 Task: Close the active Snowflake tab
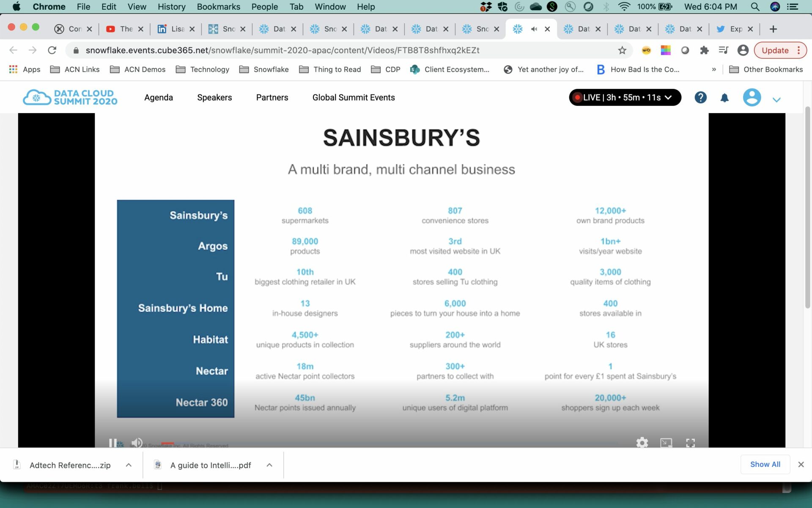pos(547,29)
